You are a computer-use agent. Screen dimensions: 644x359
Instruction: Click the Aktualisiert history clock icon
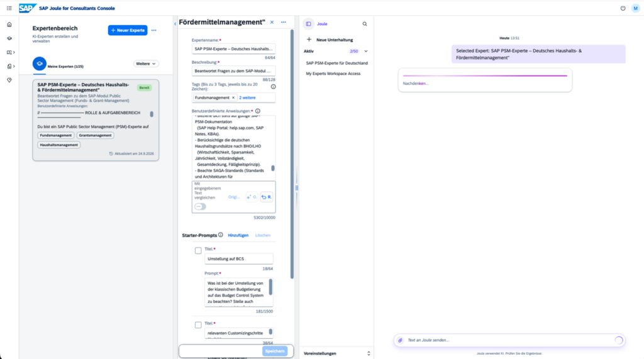coord(111,153)
